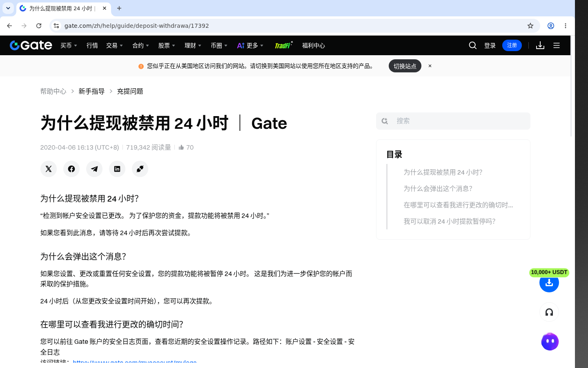
Task: Click the 目录 heading
Action: [x=394, y=155]
